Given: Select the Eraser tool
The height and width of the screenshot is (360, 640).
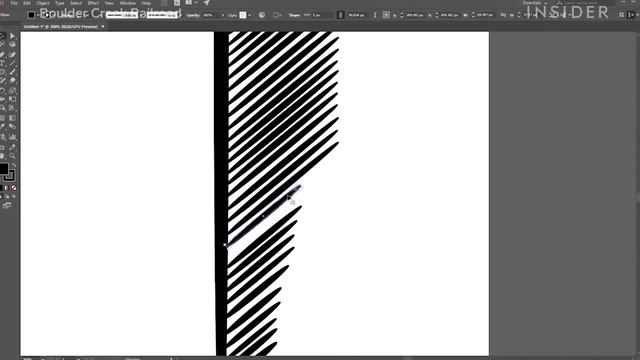Looking at the screenshot, I should [x=12, y=81].
